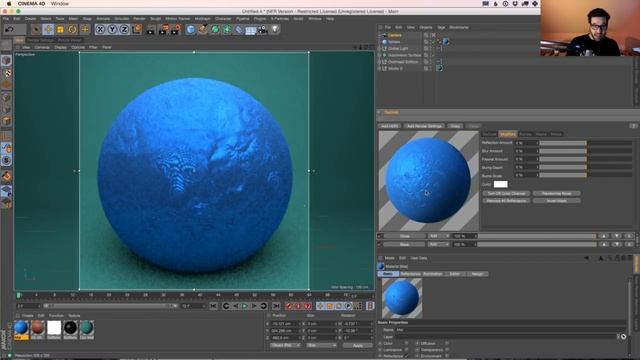Select the Studio 0 object row
Viewport: 640px width, 360px height.
point(395,69)
